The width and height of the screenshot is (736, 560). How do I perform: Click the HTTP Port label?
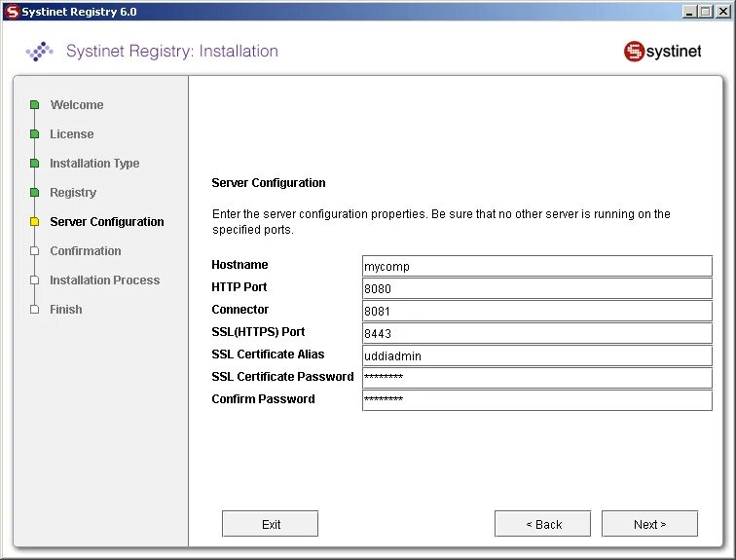(x=239, y=286)
